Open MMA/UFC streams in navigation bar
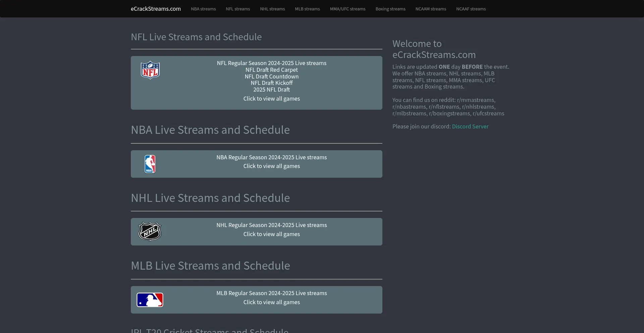Image resolution: width=644 pixels, height=333 pixels. click(x=347, y=9)
